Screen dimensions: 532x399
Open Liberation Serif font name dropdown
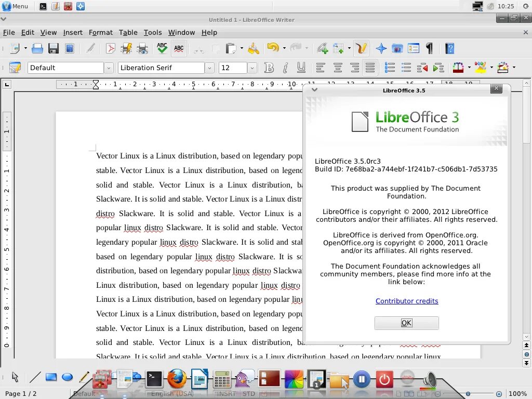point(209,68)
